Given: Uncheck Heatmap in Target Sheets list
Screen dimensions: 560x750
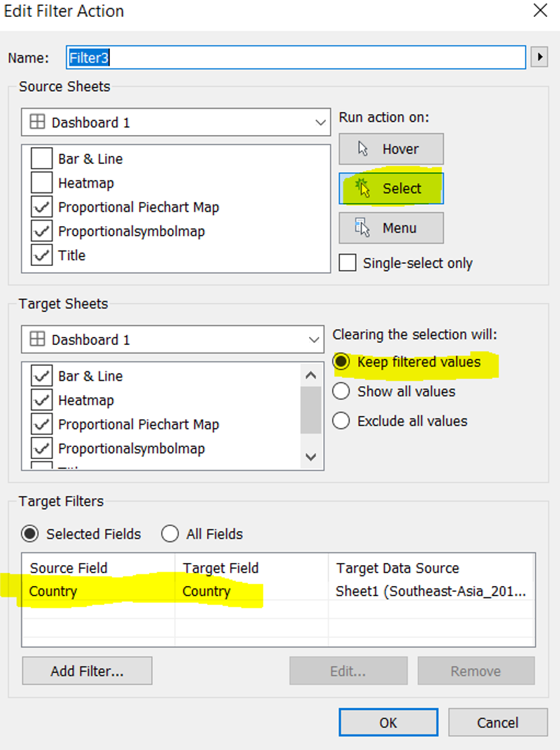Looking at the screenshot, I should pyautogui.click(x=41, y=400).
